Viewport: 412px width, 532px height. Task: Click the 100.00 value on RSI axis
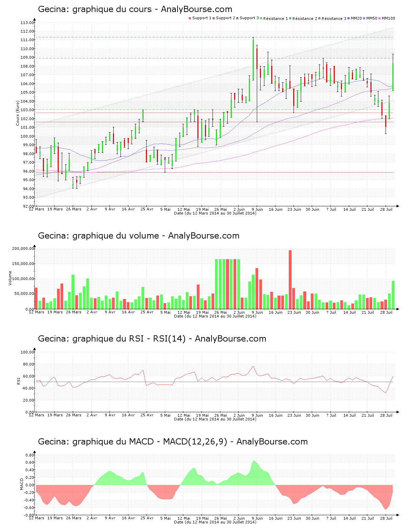(x=27, y=352)
